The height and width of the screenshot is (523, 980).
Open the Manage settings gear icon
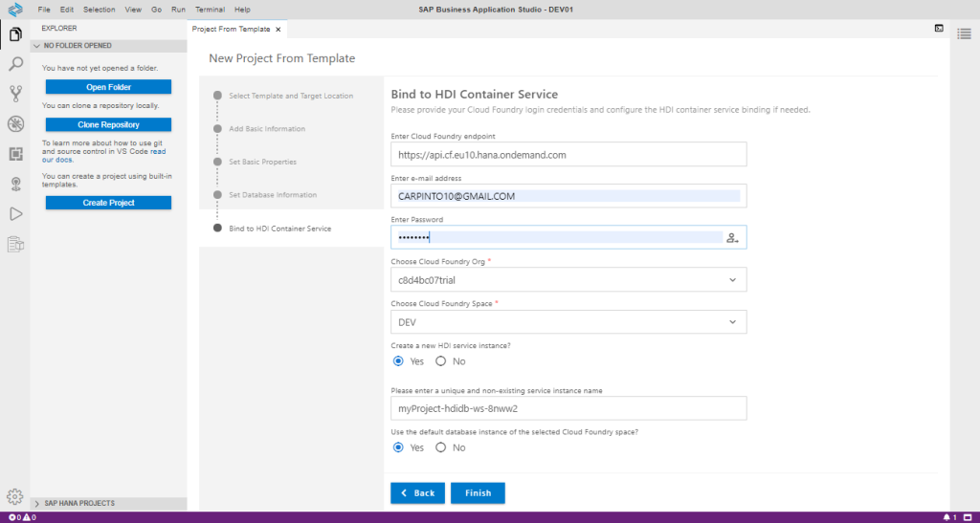[x=15, y=496]
